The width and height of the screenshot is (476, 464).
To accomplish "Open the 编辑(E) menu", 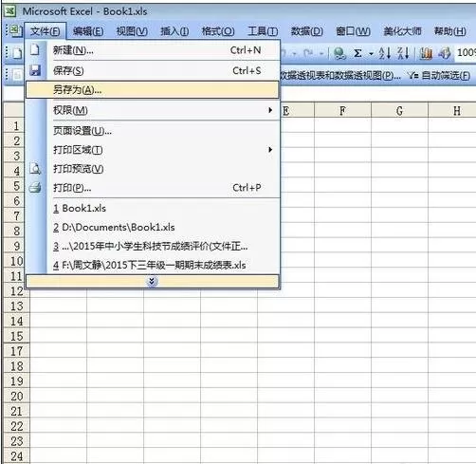I will 88,31.
